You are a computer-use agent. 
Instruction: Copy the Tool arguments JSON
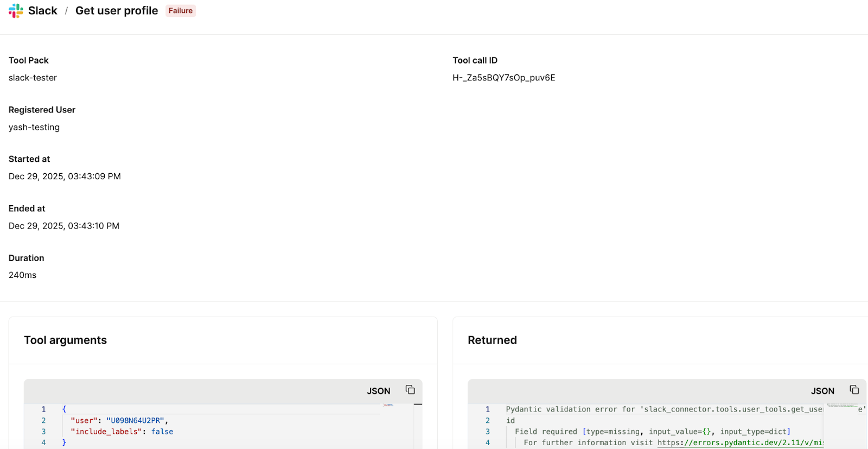410,390
